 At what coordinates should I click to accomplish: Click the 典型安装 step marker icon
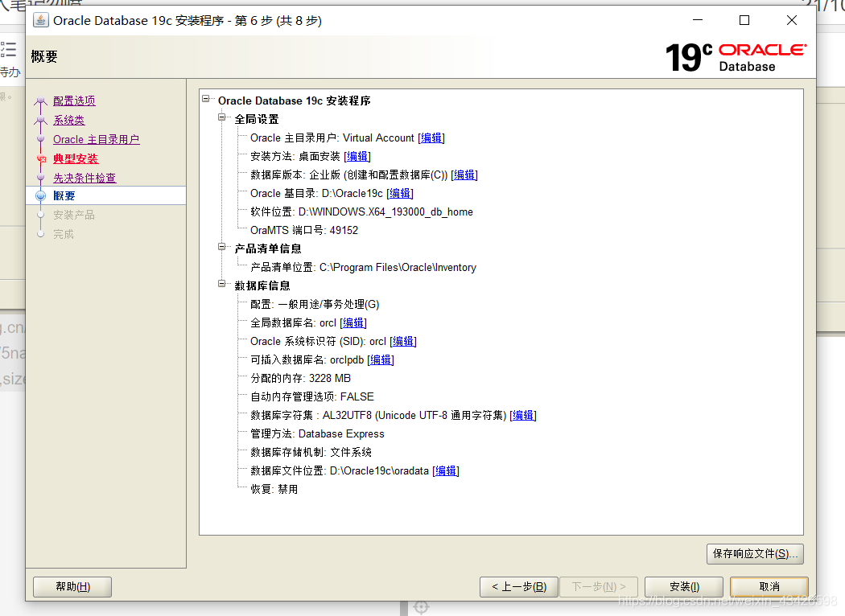pyautogui.click(x=41, y=159)
